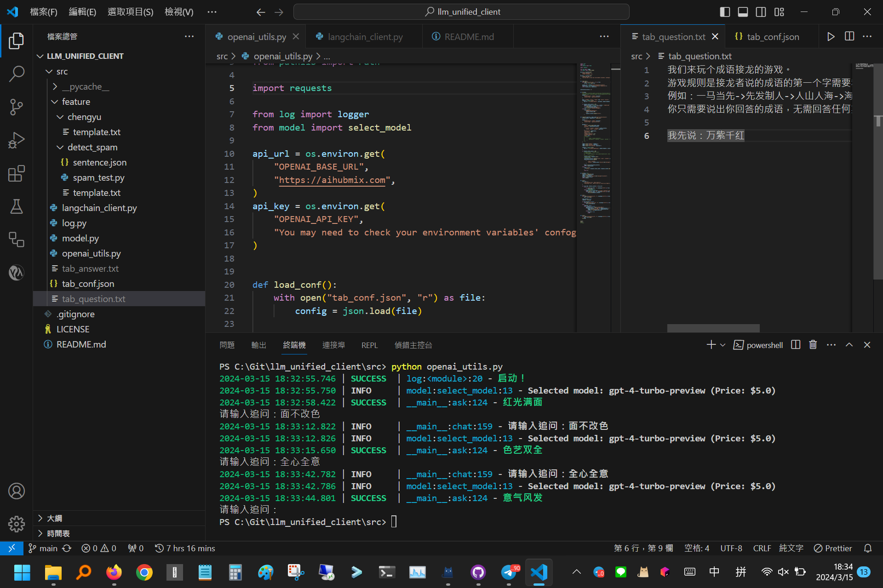Open the 檢視(V) menu

179,12
